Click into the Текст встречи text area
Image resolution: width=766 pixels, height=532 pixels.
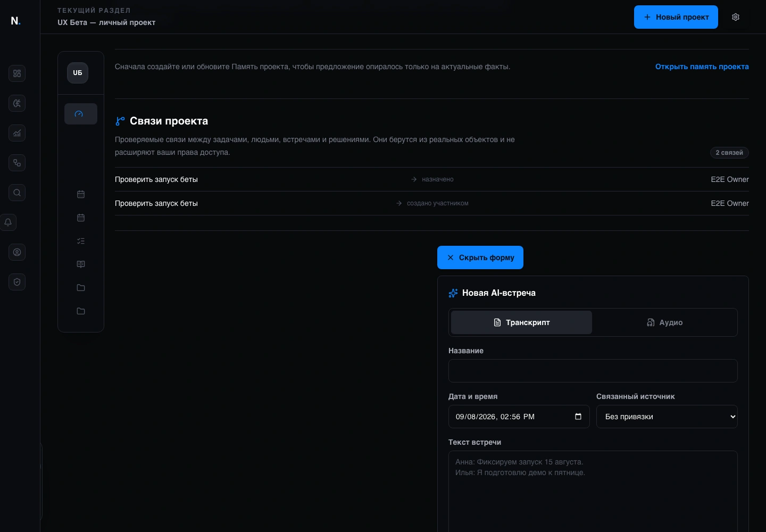pos(593,492)
